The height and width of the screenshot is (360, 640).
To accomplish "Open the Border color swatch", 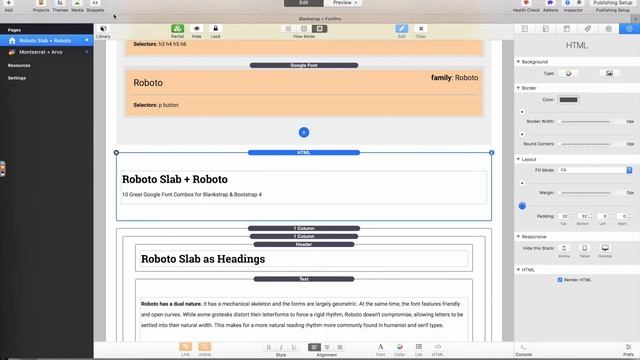I will [569, 100].
